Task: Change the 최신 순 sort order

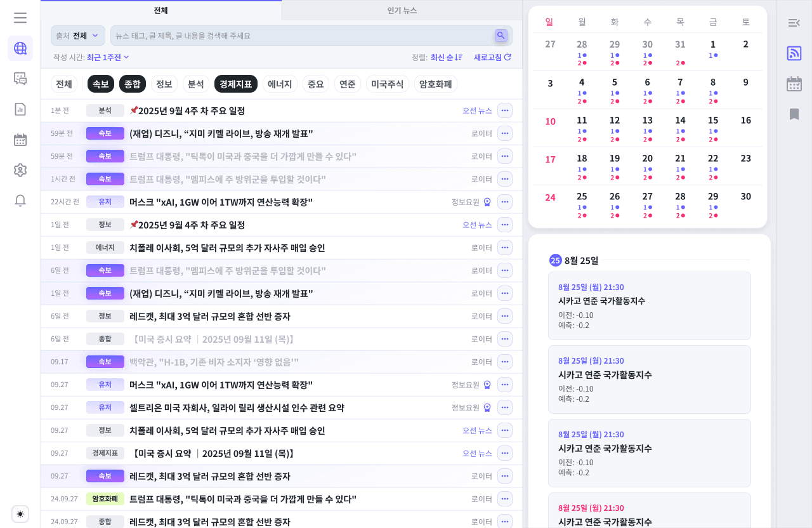Action: point(447,57)
